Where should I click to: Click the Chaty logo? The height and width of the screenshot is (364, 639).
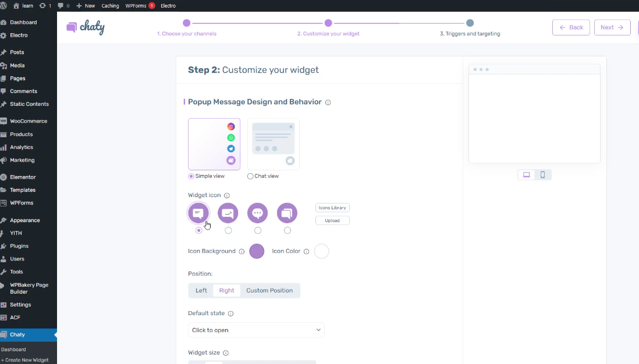point(86,27)
